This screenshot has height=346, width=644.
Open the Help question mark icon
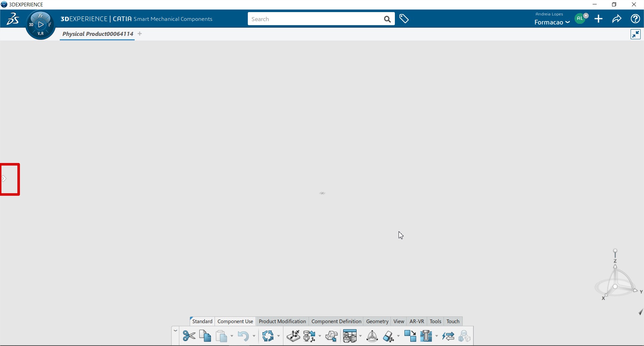click(x=635, y=19)
